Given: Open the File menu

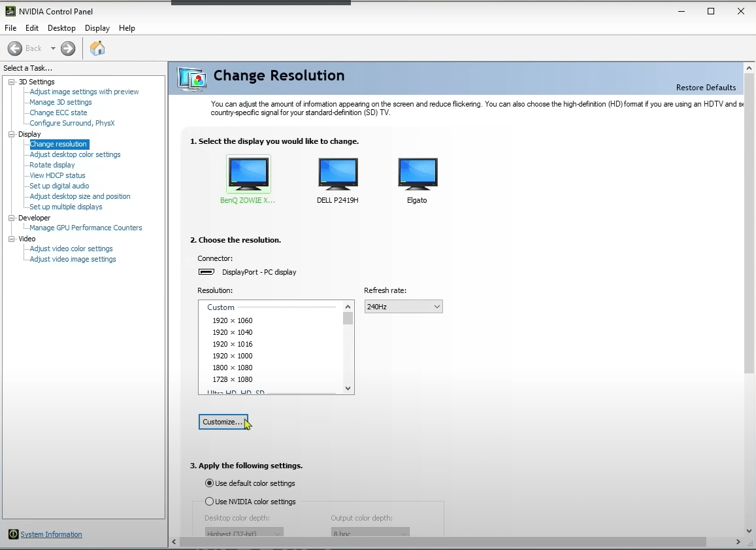Looking at the screenshot, I should coord(10,28).
